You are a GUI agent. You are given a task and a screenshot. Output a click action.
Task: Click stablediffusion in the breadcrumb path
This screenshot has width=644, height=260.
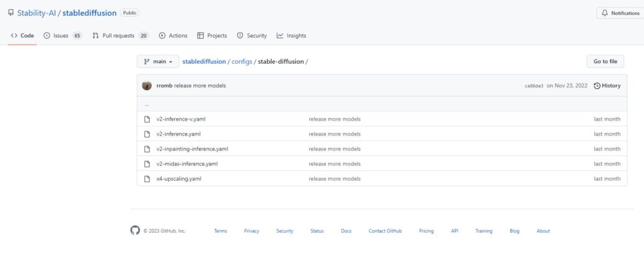(204, 61)
